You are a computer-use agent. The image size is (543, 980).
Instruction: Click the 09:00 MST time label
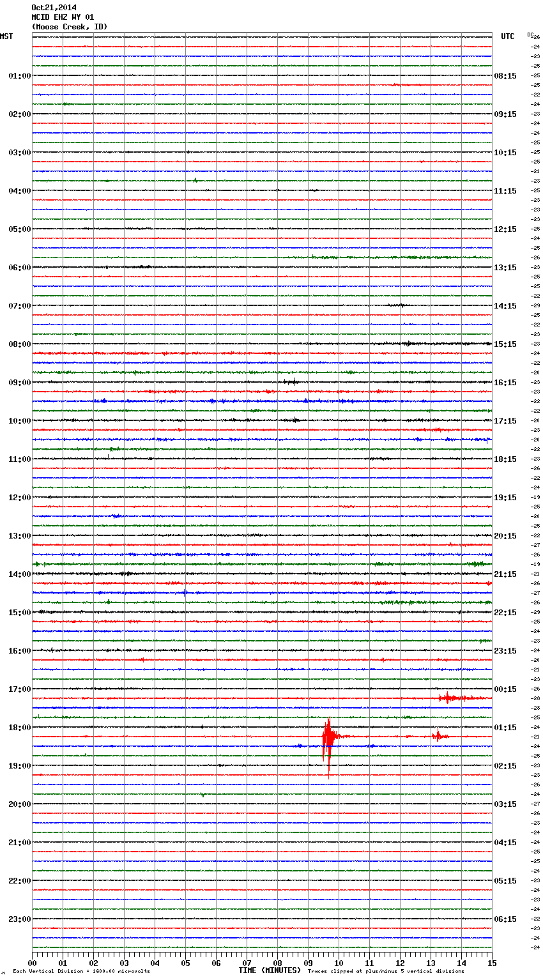click(x=19, y=383)
